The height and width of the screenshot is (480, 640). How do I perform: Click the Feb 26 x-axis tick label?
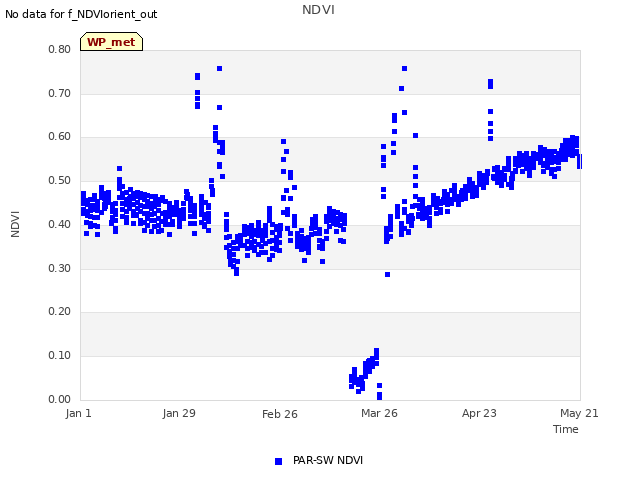click(x=280, y=414)
